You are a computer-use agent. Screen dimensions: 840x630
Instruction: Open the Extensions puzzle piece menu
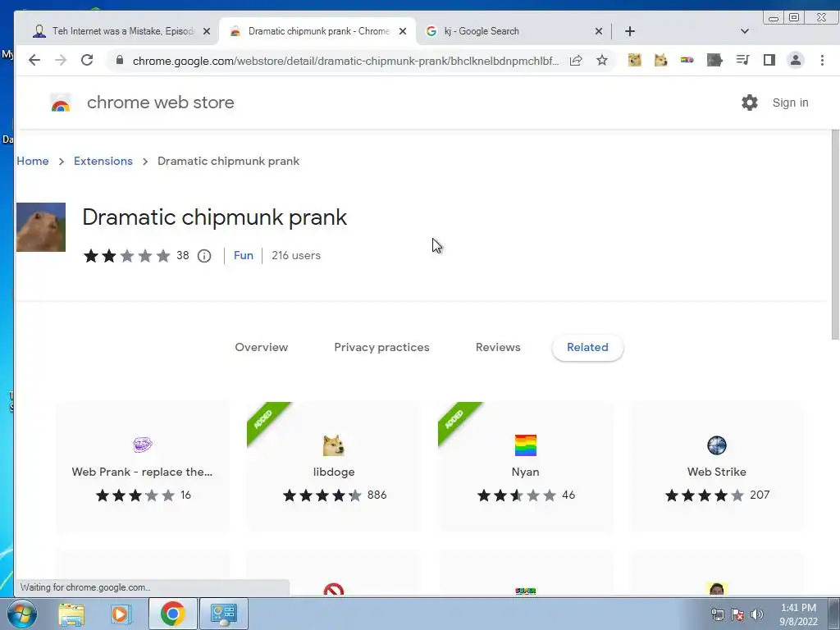click(714, 60)
